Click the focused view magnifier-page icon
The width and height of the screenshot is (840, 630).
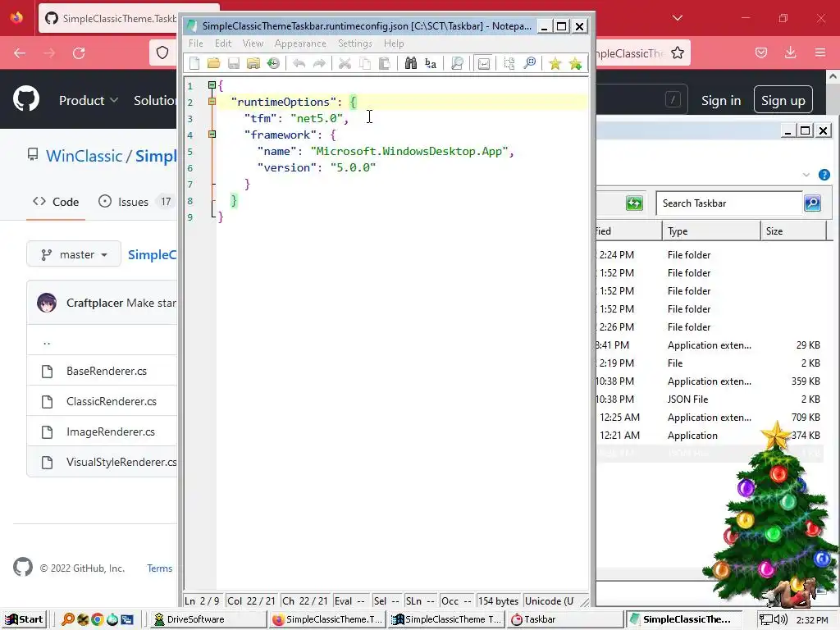tap(457, 64)
